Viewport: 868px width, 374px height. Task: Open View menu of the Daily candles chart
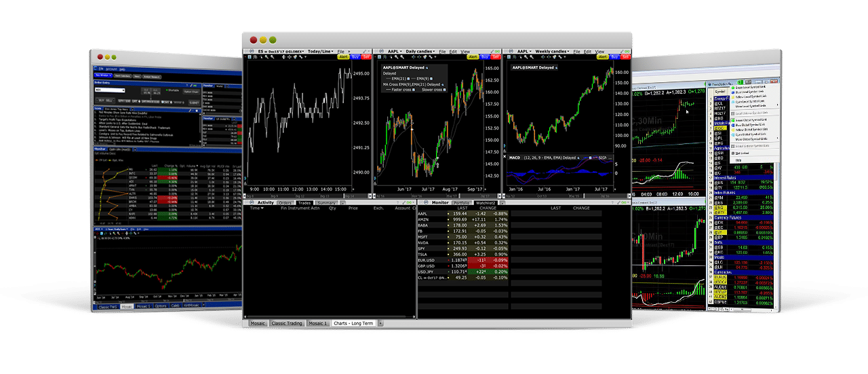pyautogui.click(x=465, y=52)
